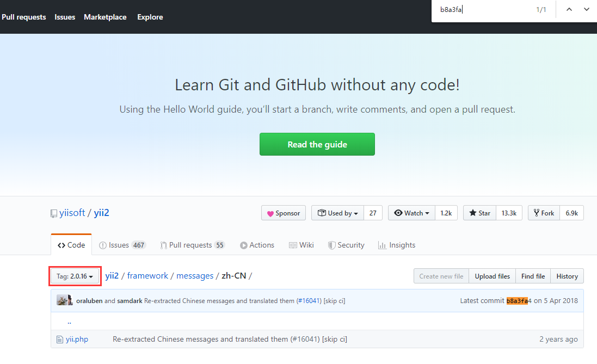Open the Security tab

[346, 245]
